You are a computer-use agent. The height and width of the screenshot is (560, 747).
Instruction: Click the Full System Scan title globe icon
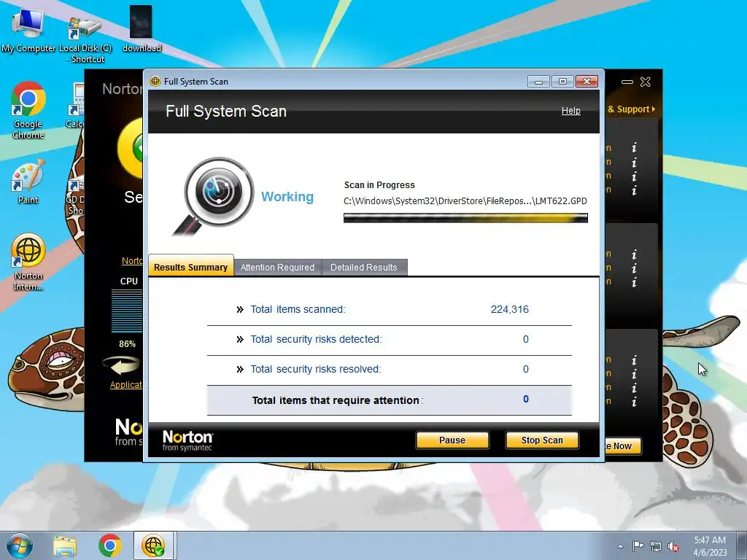click(x=155, y=81)
